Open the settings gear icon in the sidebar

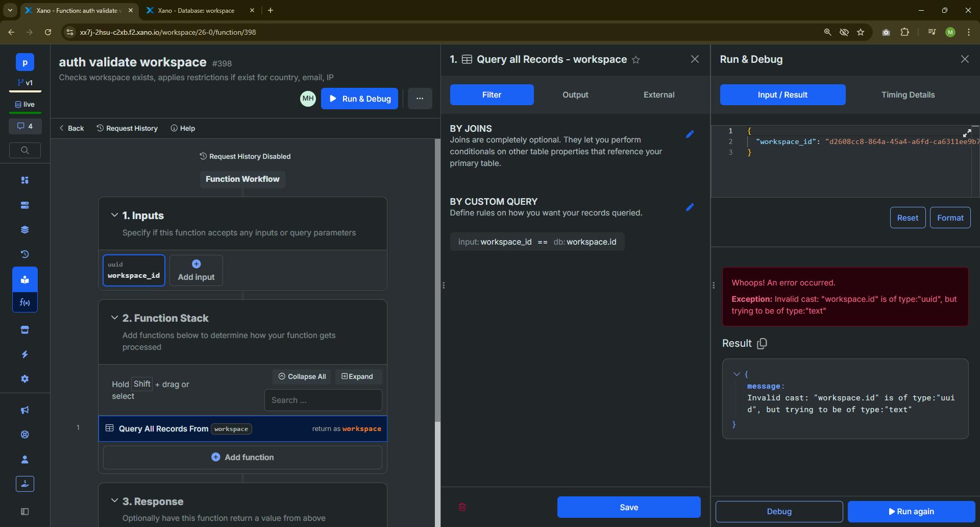pyautogui.click(x=25, y=379)
